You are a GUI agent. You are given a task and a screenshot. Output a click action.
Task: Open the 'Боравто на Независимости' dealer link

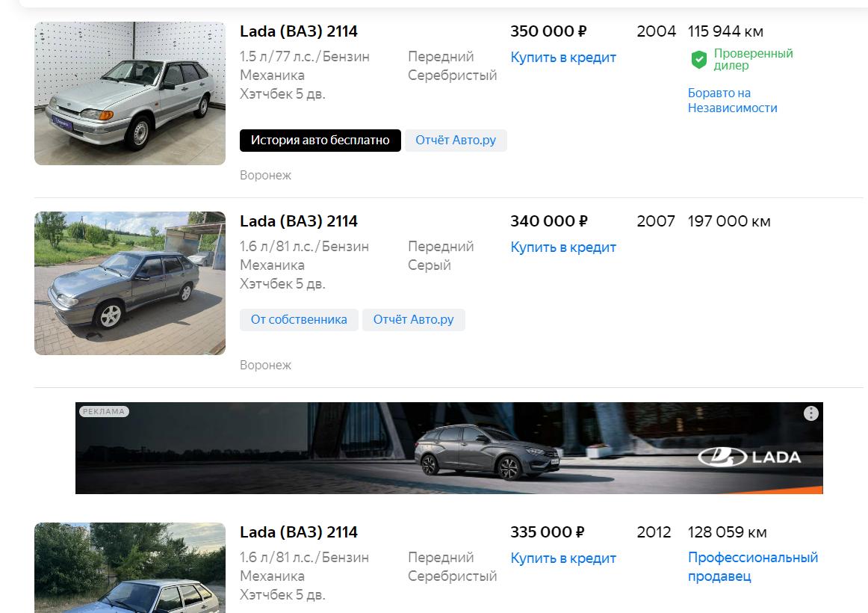tap(732, 100)
